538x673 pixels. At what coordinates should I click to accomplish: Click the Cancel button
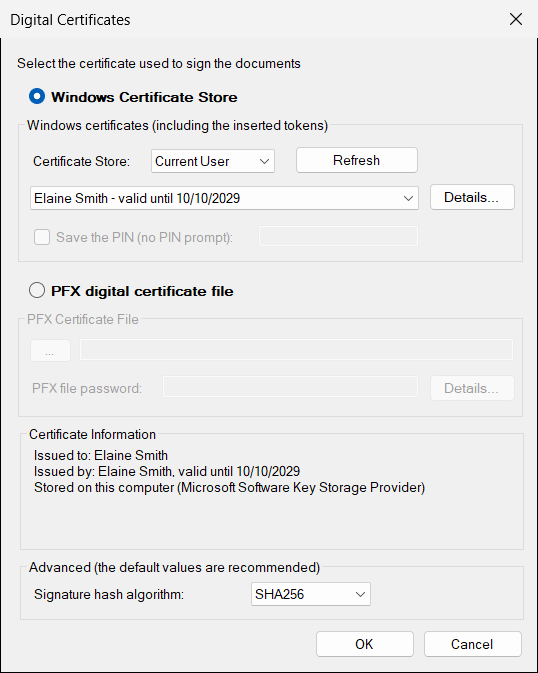[472, 644]
